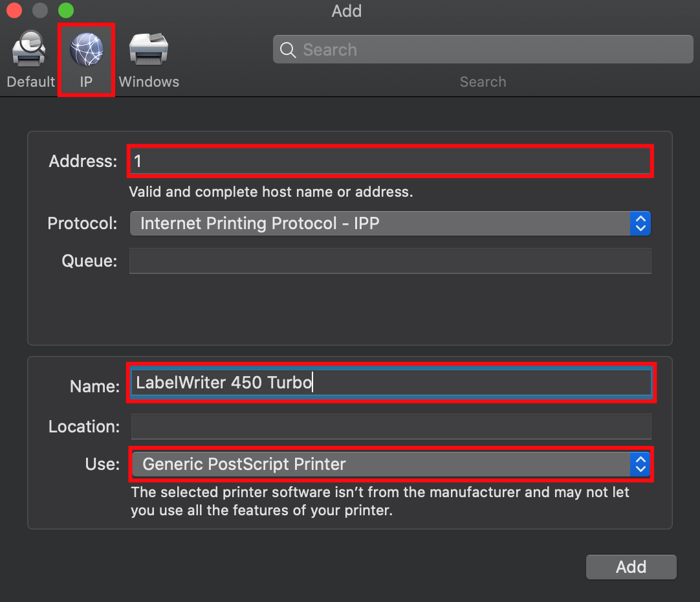Select the Default toolbar label
Image resolution: width=700 pixels, height=602 pixels.
point(30,82)
